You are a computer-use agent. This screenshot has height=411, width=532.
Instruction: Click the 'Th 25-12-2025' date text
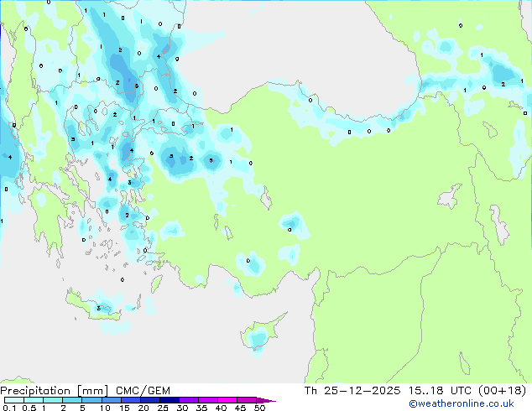tap(352, 391)
